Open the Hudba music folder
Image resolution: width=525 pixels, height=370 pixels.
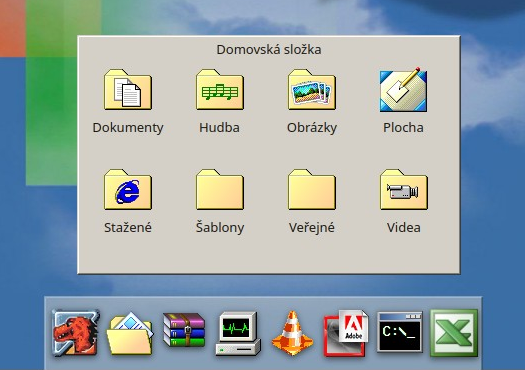(220, 89)
